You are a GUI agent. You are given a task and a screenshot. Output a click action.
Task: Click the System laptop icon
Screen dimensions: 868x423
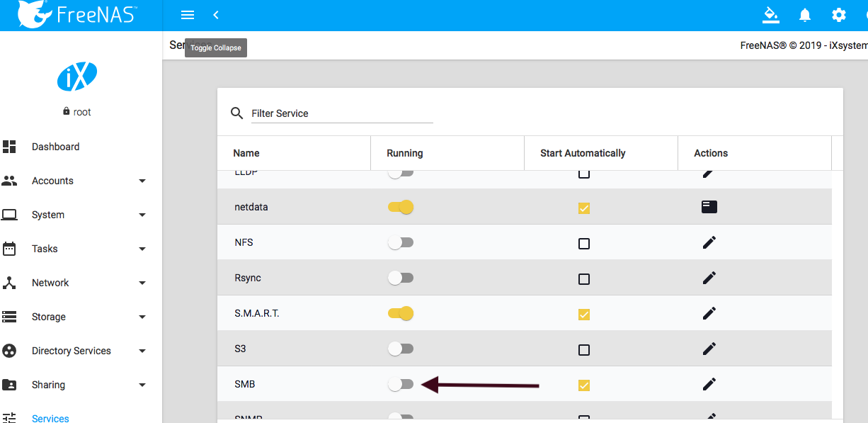pyautogui.click(x=9, y=215)
